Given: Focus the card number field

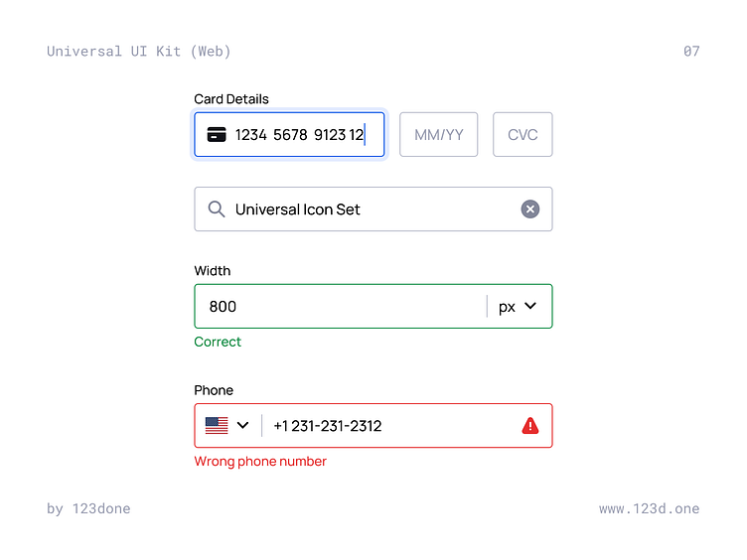Looking at the screenshot, I should pyautogui.click(x=299, y=135).
